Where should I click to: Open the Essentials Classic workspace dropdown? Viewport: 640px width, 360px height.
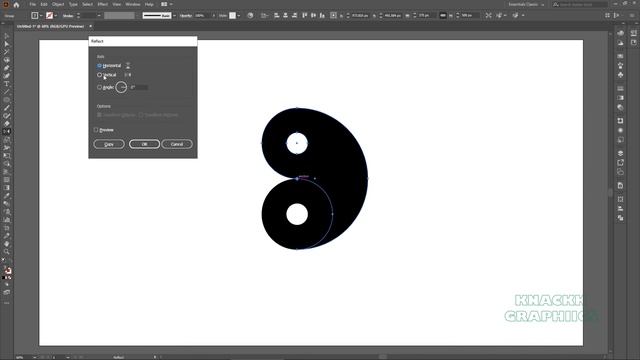(x=526, y=4)
